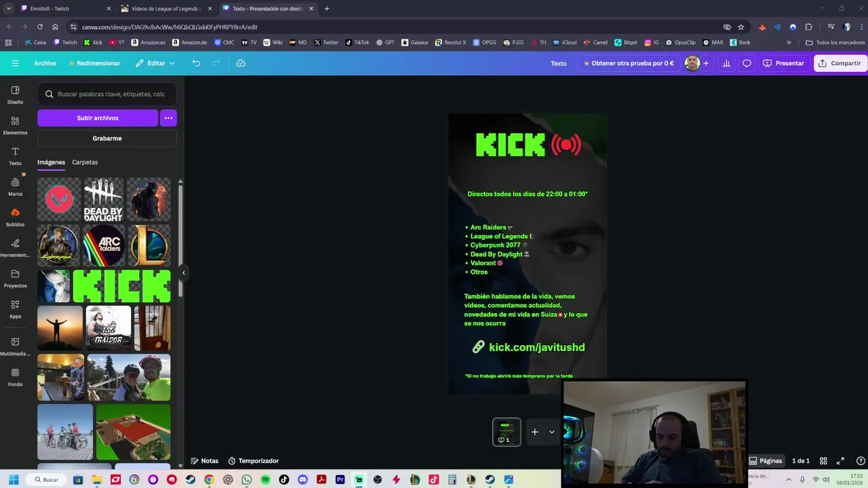
Task: Open Chrome tab search dropdown arrow
Action: [x=9, y=9]
